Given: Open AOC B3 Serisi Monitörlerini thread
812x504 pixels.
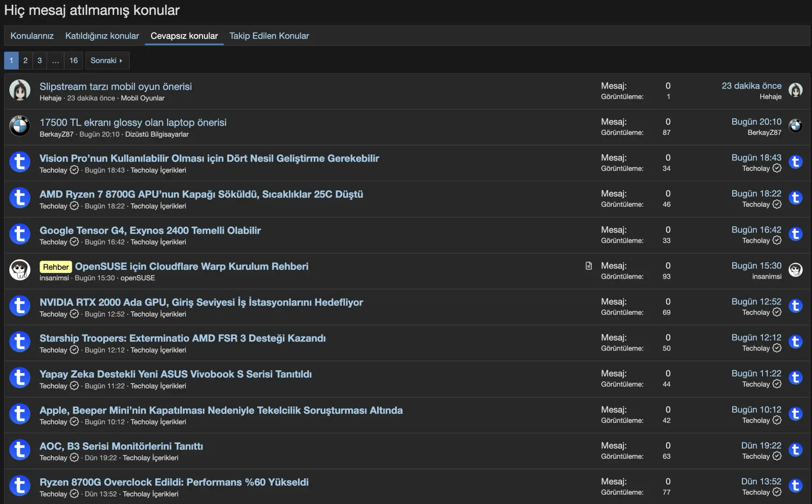Looking at the screenshot, I should (x=121, y=446).
